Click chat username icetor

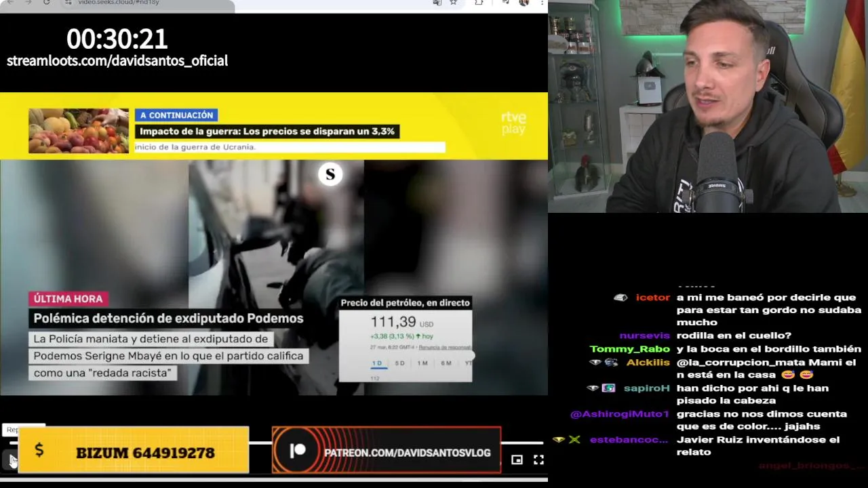[x=652, y=298]
